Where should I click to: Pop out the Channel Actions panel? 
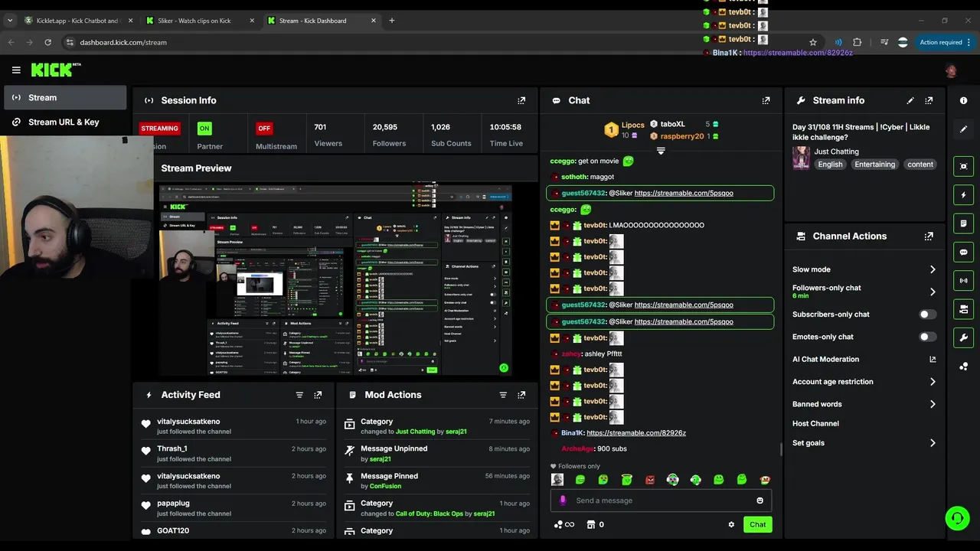pos(929,236)
